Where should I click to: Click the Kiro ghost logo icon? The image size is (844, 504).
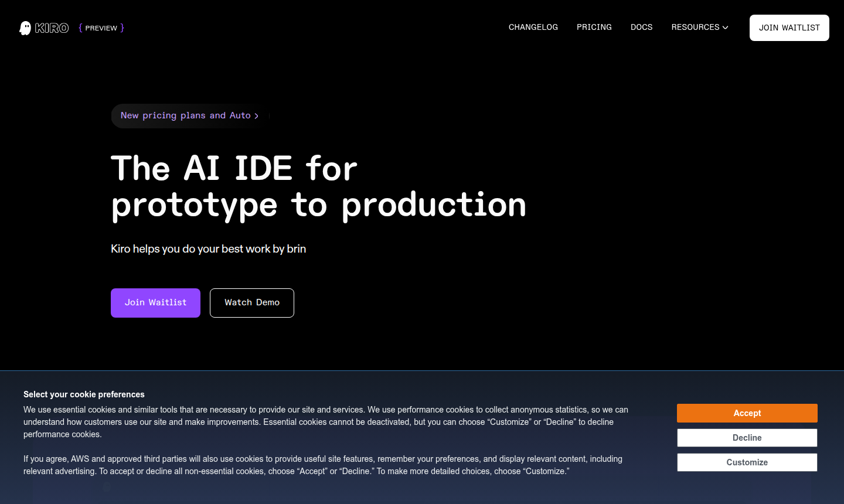point(25,28)
